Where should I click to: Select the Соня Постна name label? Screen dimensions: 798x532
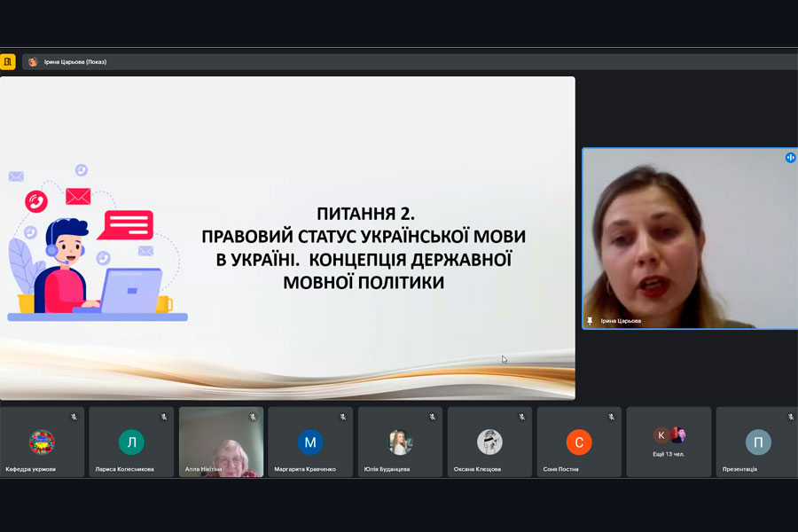(x=561, y=469)
